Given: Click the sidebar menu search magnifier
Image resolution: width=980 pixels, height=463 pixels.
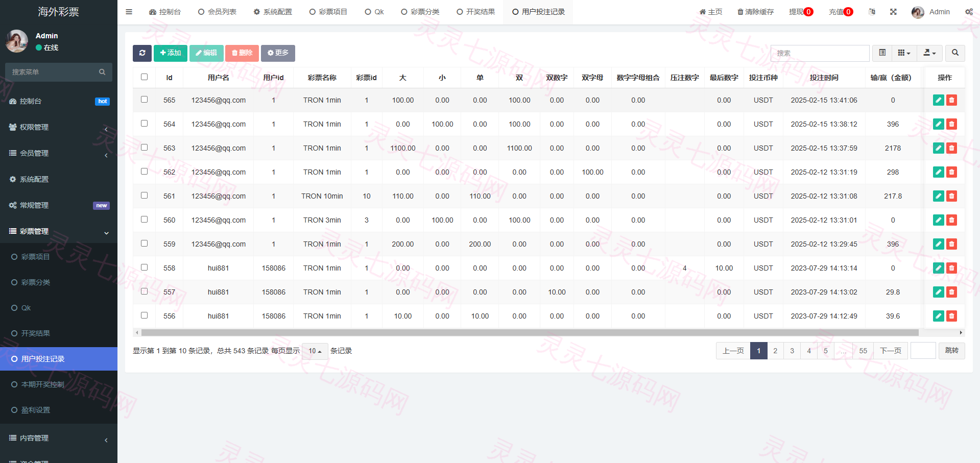Looking at the screenshot, I should click(x=102, y=72).
